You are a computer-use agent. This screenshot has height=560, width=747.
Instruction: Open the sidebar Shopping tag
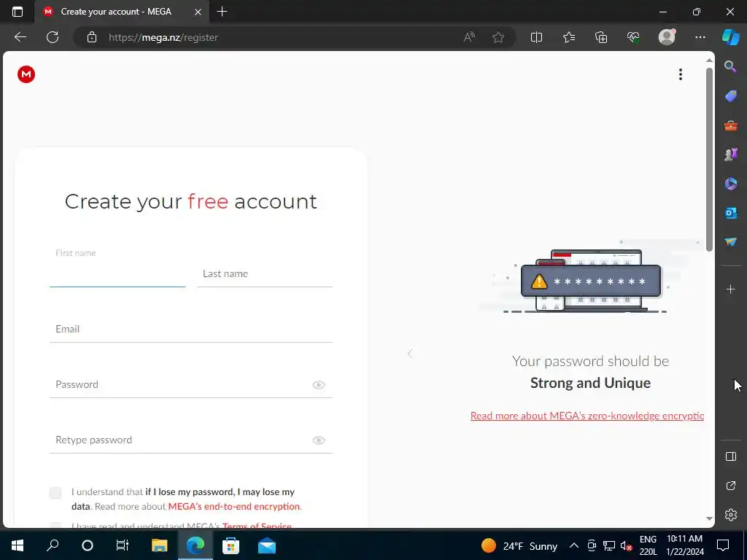730,96
